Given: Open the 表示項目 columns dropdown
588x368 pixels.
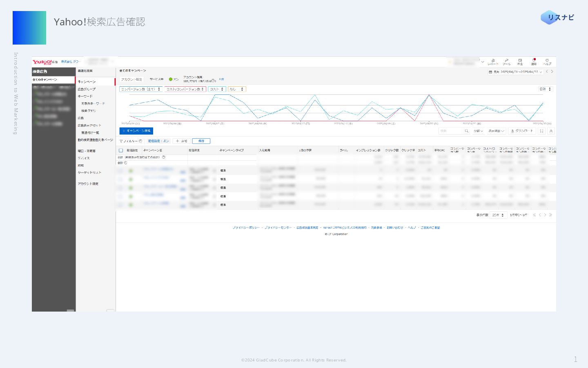Looking at the screenshot, I should pos(496,131).
